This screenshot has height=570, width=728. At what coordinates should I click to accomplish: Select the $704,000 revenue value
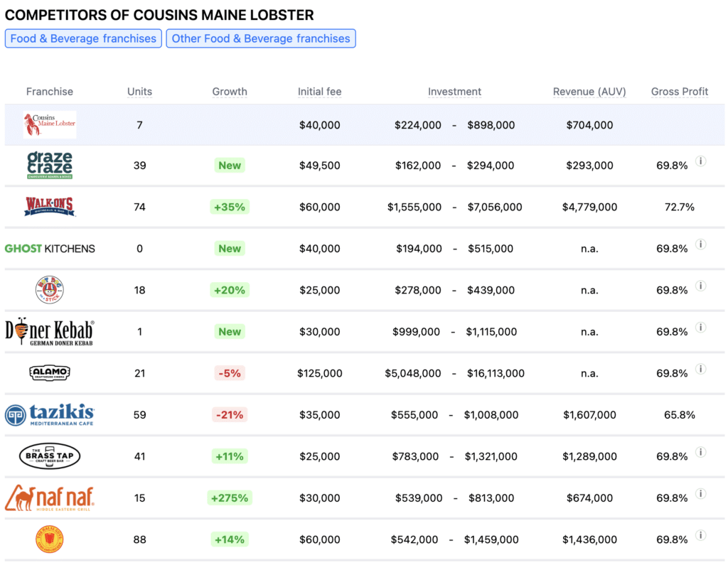(589, 125)
